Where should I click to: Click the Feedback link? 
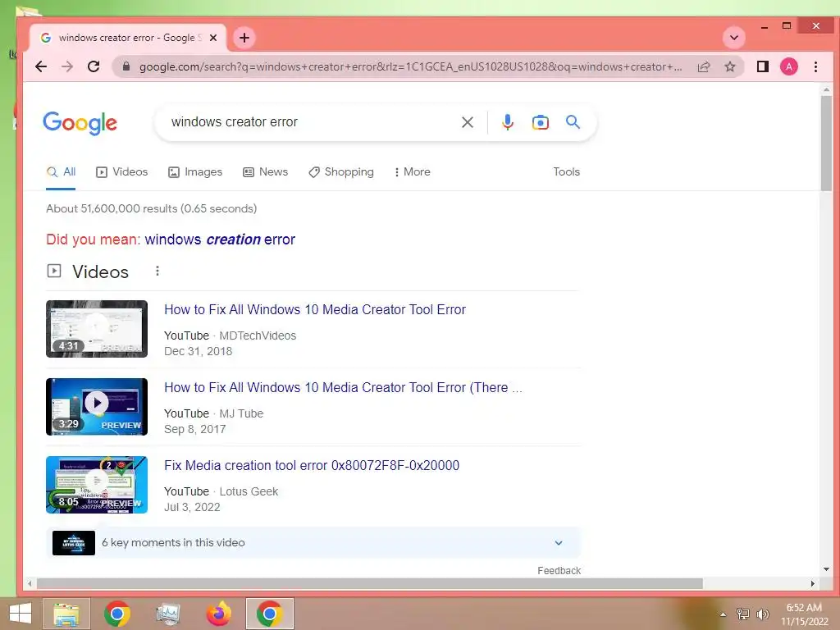pyautogui.click(x=559, y=571)
